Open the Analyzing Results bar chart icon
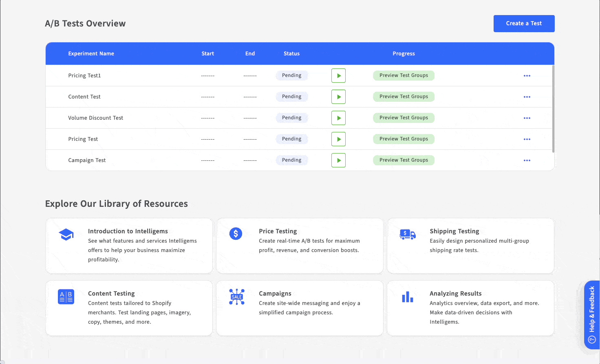Image resolution: width=600 pixels, height=364 pixels. pos(407,296)
